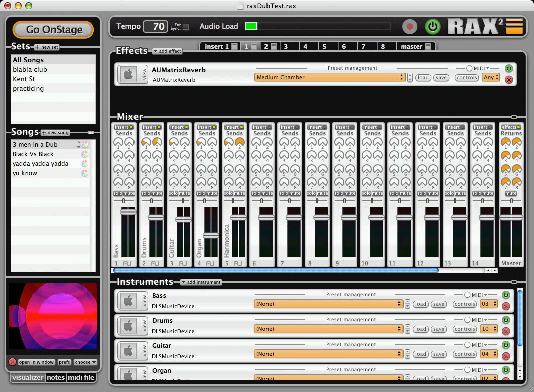Click the visualizer preview image

pos(53,316)
